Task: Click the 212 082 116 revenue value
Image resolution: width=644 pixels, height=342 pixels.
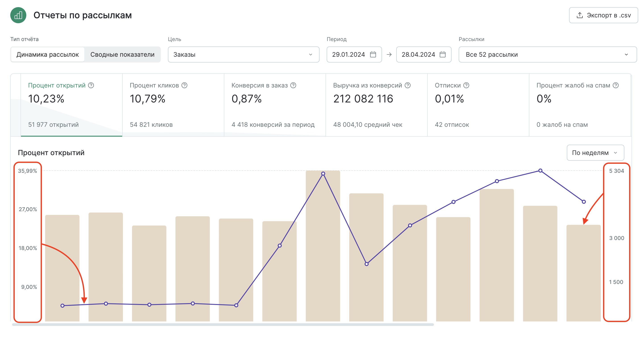Action: (363, 99)
